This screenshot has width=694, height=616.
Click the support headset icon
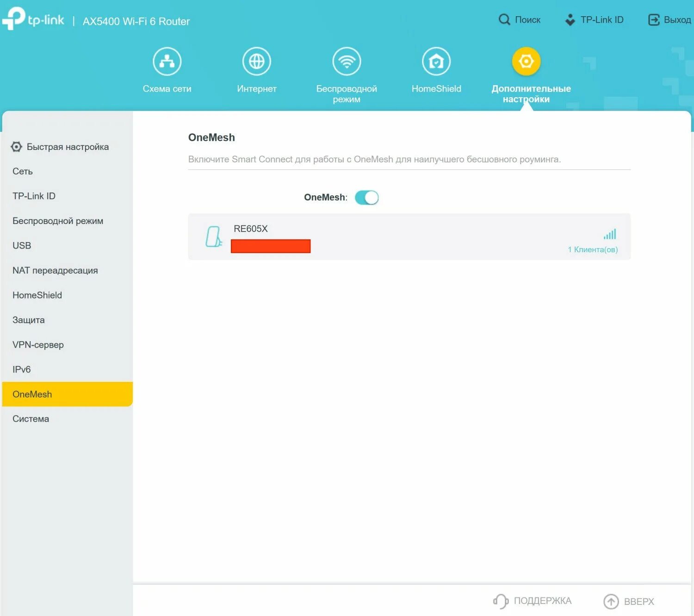pyautogui.click(x=501, y=601)
